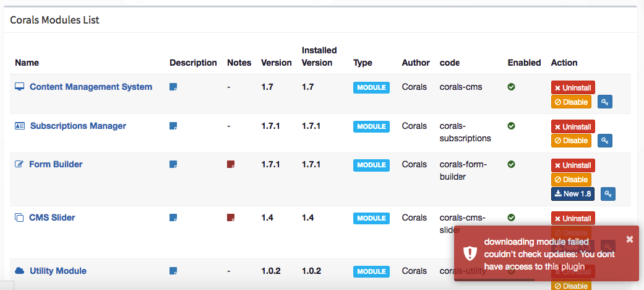Viewport: 644px width, 290px height.
Task: Open the Utility Module description note icon
Action: pyautogui.click(x=173, y=271)
